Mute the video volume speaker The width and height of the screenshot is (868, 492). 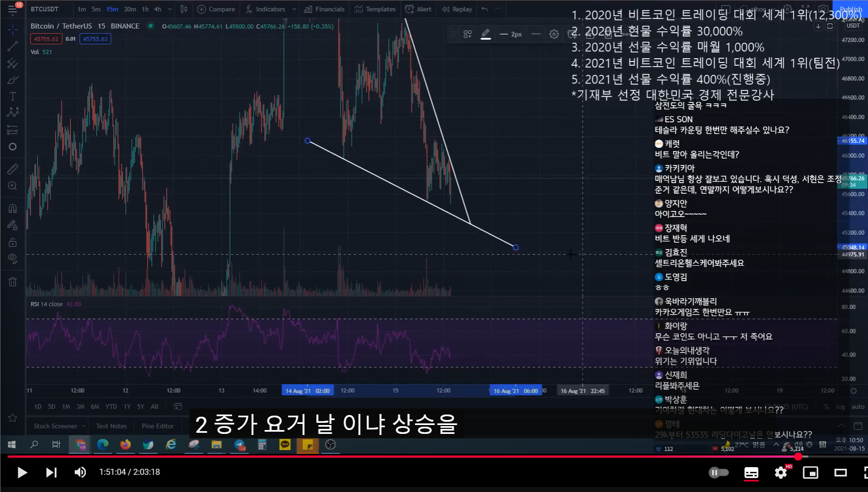click(80, 472)
